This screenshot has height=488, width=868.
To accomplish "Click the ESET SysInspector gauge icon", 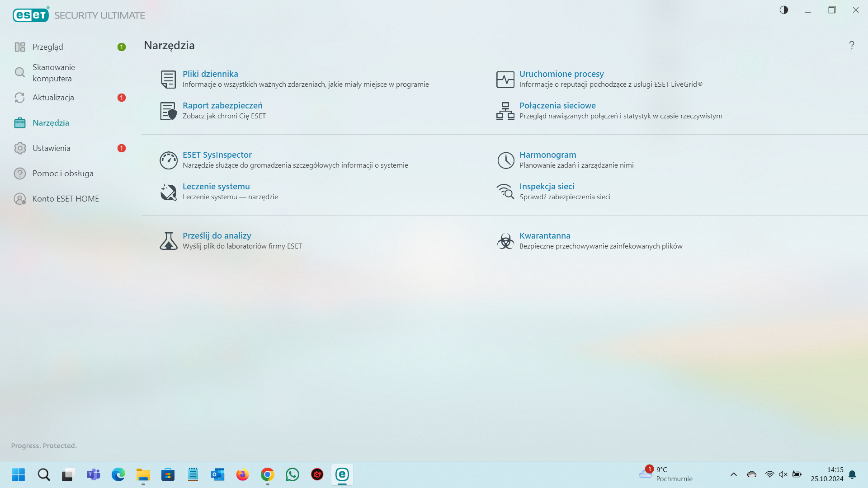I will [x=169, y=160].
